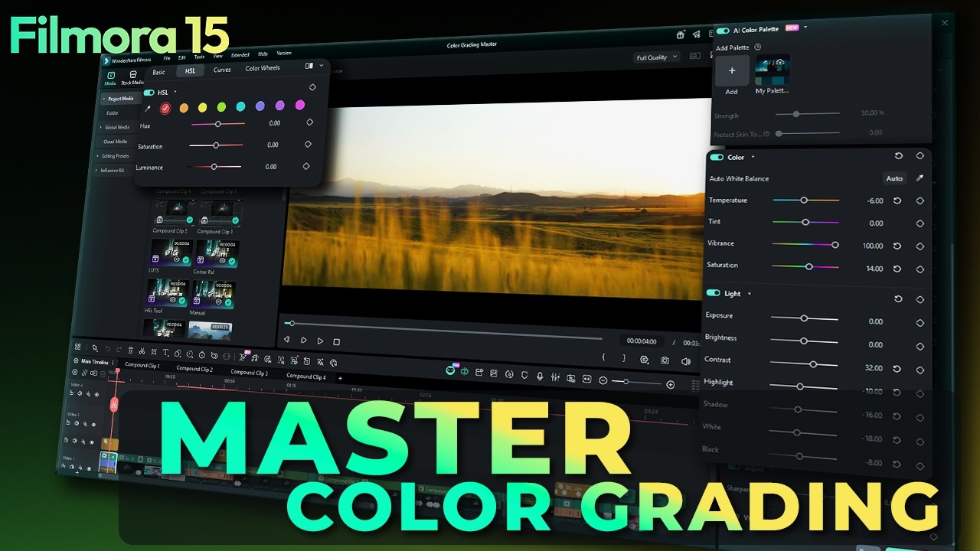Toggle Video 4 track visibility eye
Viewport: 980px width, 551px height.
point(96,396)
